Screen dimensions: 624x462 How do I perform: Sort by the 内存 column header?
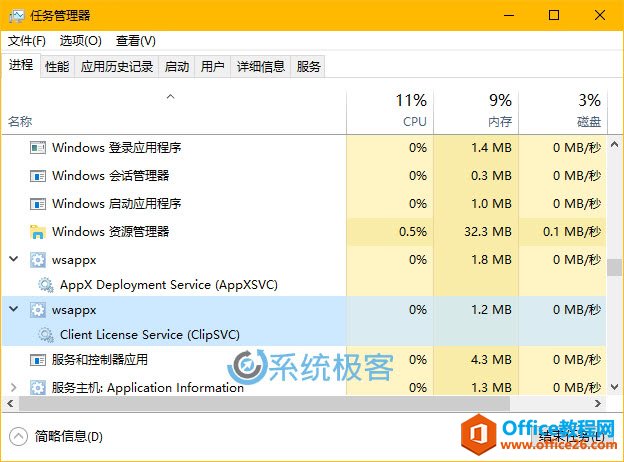(476, 112)
